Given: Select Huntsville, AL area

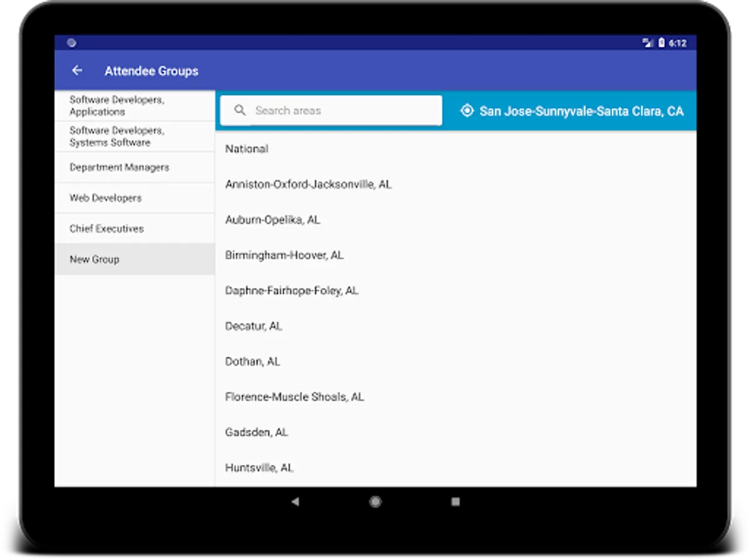Looking at the screenshot, I should coord(456,468).
